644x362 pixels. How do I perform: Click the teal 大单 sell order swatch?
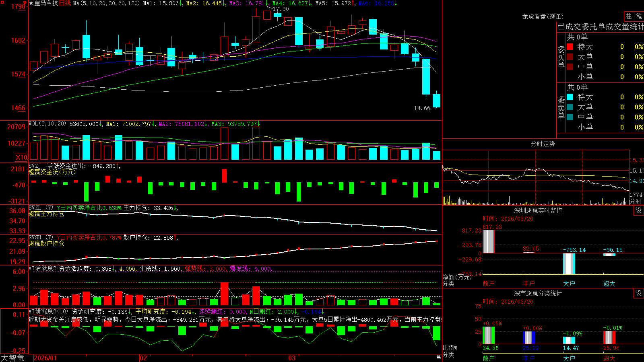[570, 107]
